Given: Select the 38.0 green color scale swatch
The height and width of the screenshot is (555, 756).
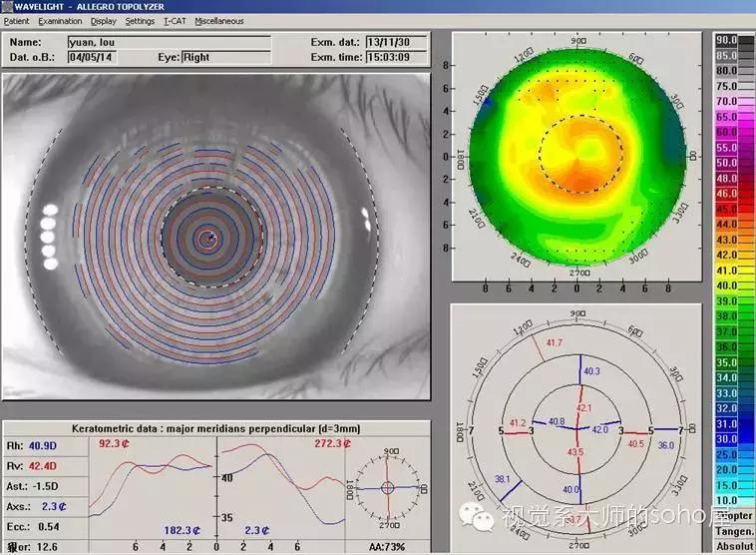Looking at the screenshot, I should coord(734,316).
